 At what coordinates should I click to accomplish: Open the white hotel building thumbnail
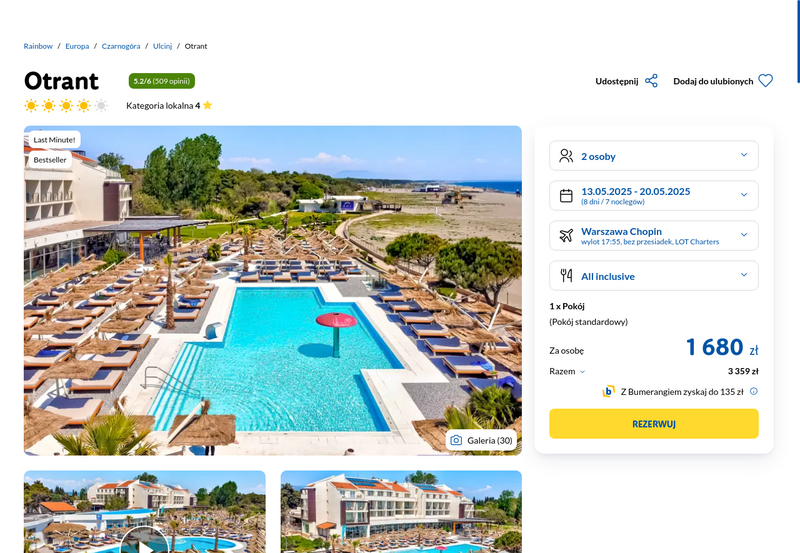401,512
